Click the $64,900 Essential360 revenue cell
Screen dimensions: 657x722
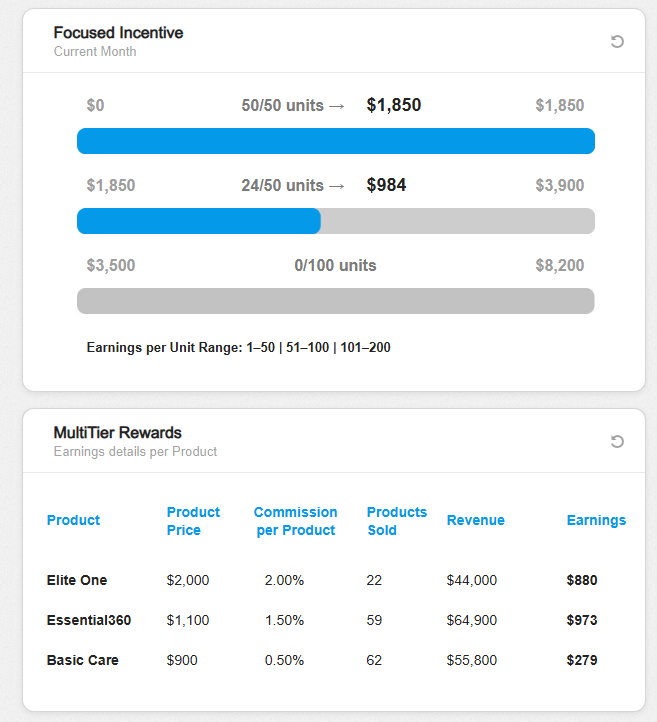[x=472, y=620]
